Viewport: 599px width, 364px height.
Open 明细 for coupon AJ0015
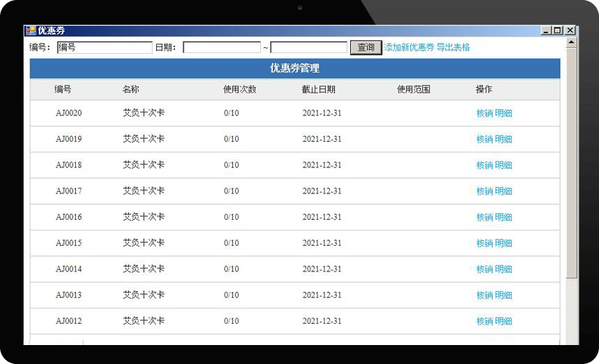503,243
